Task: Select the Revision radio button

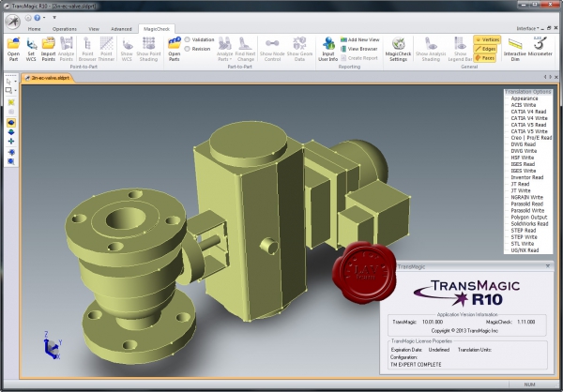Action: pyautogui.click(x=187, y=49)
